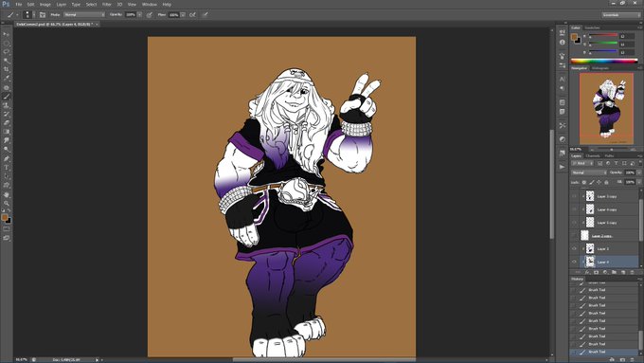The width and height of the screenshot is (644, 363).
Task: Create new snapshot in History panel
Action: tap(623, 359)
